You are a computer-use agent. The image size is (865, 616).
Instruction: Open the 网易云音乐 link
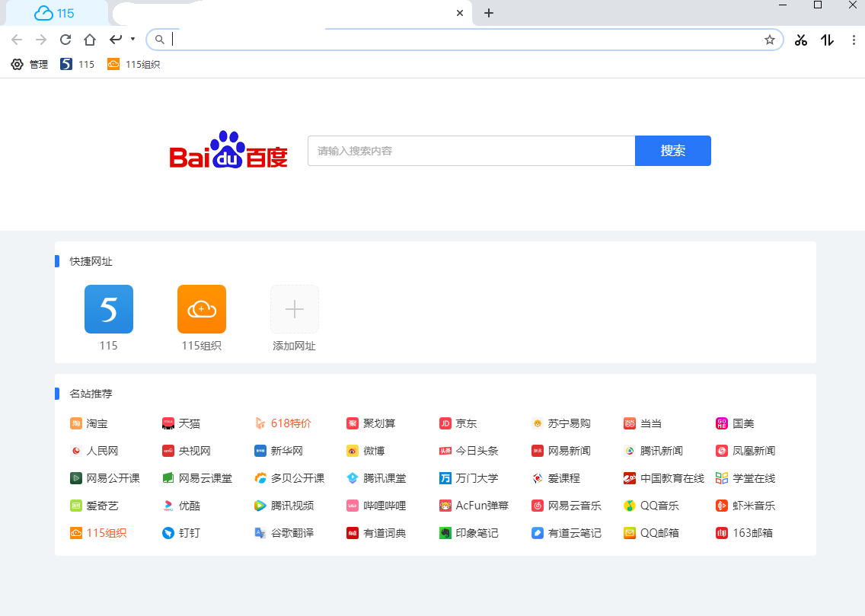(566, 506)
